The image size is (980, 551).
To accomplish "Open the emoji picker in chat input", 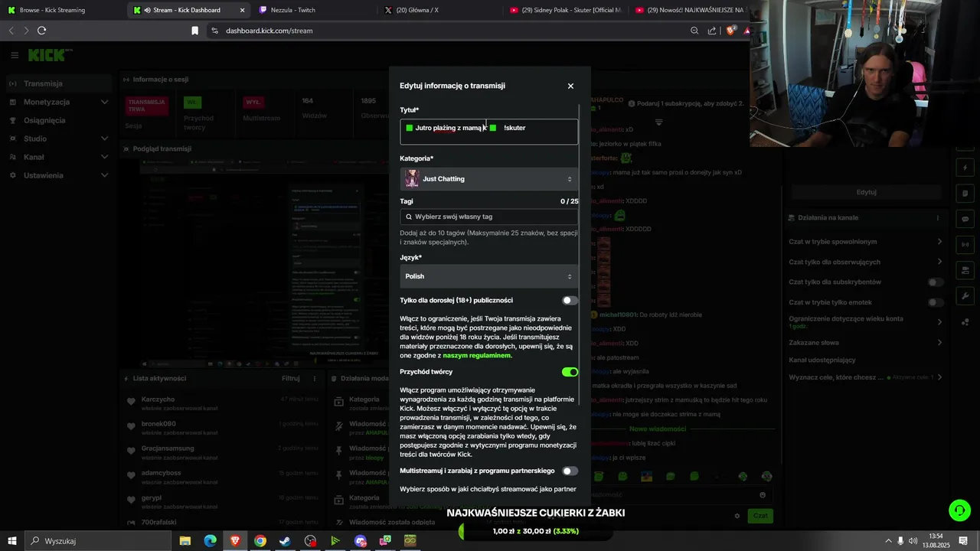I will point(763,494).
